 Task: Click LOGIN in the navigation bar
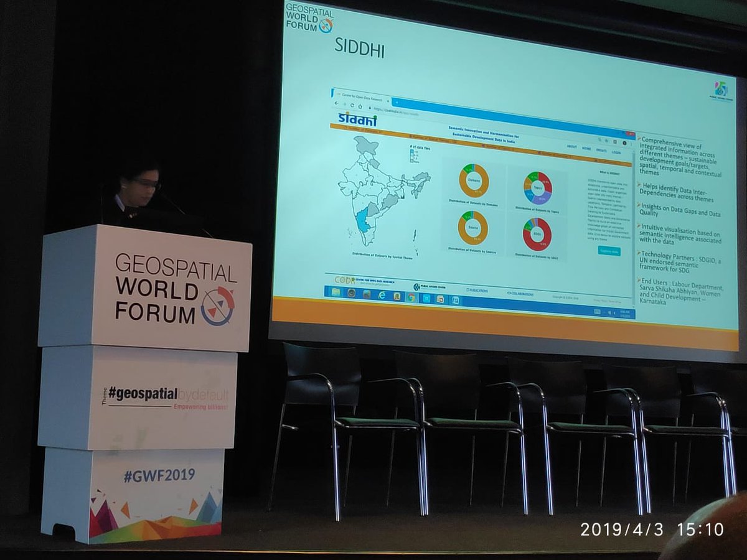[616, 152]
